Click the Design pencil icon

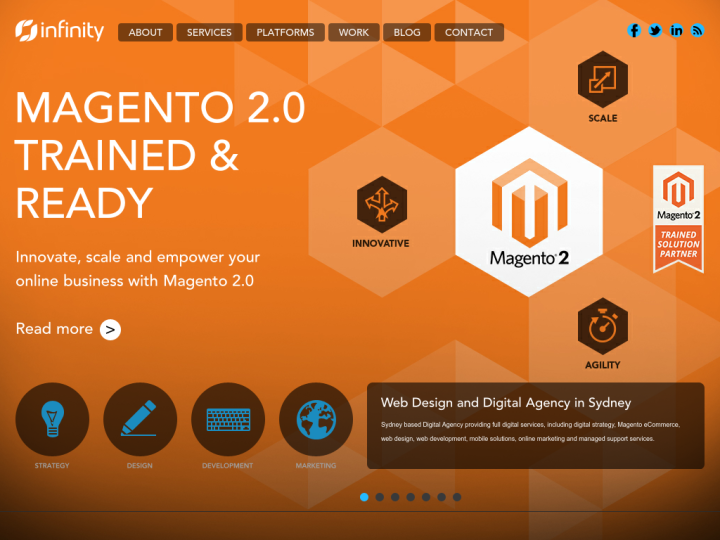(140, 419)
